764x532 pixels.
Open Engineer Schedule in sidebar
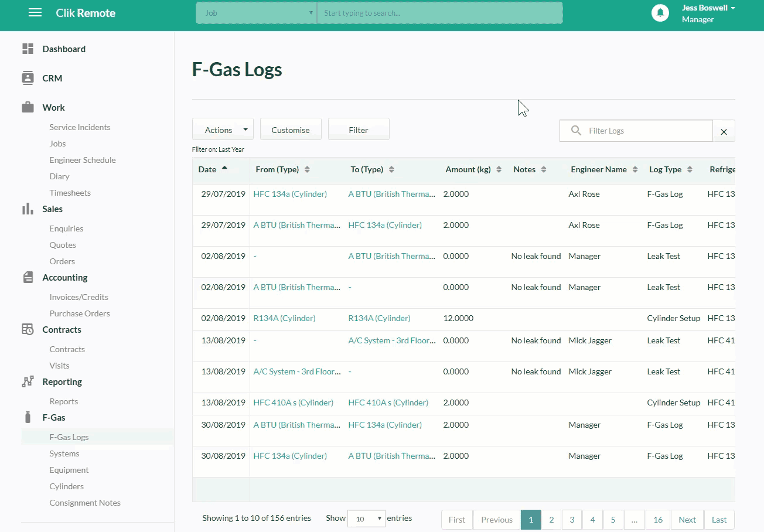click(83, 160)
